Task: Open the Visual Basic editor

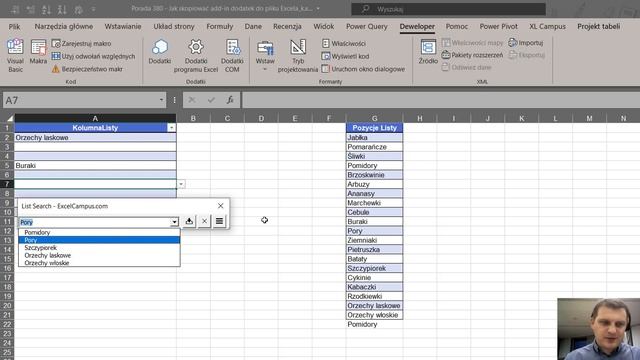Action: (x=15, y=56)
